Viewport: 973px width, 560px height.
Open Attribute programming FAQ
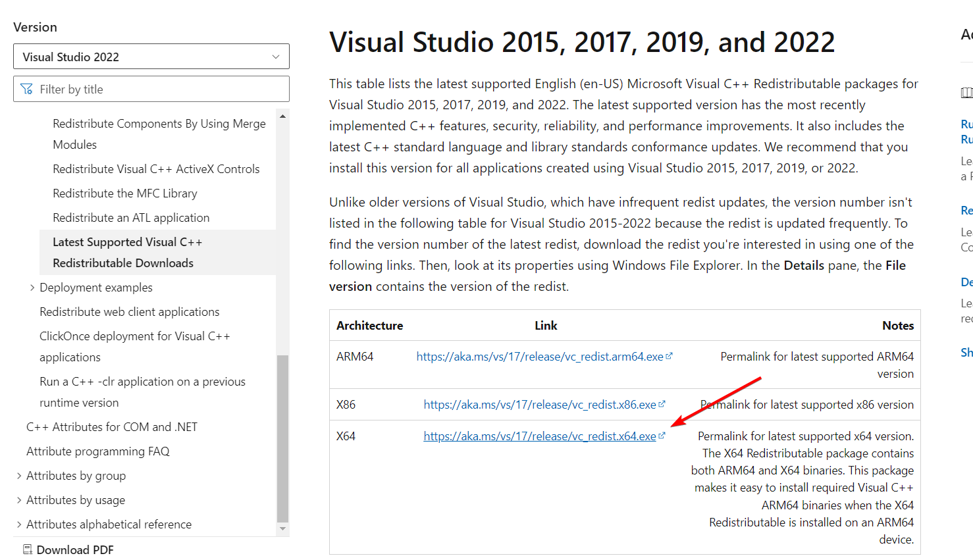[98, 451]
